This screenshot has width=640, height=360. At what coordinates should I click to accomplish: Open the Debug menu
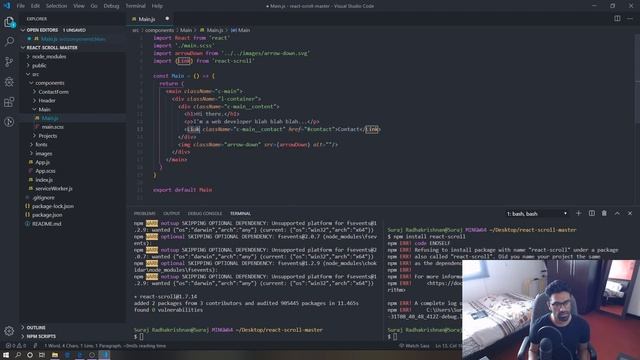point(111,6)
